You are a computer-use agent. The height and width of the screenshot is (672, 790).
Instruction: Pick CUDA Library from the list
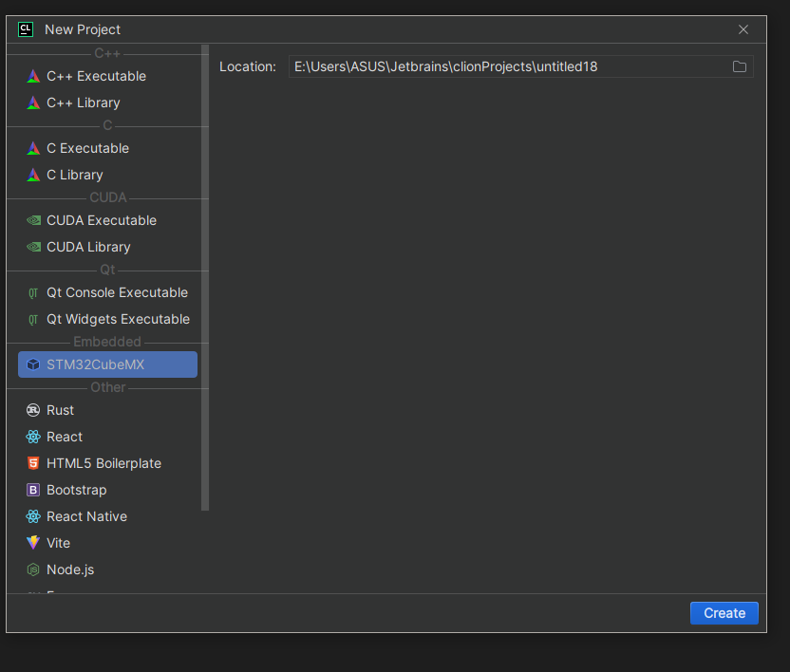[107, 247]
